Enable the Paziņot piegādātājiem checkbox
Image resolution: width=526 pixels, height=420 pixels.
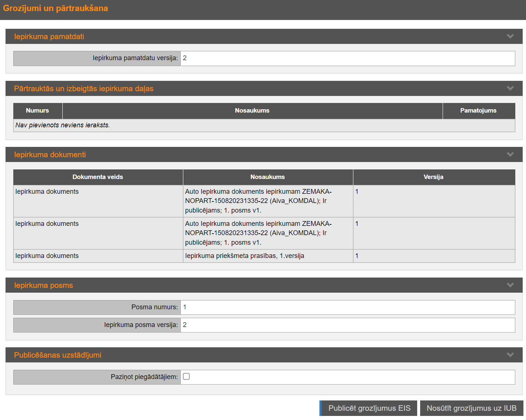point(186,376)
